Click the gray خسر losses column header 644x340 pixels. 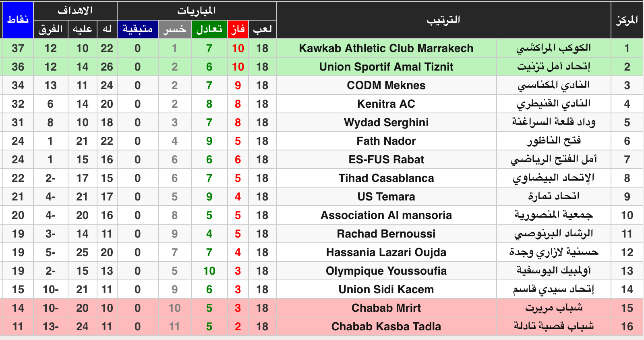click(x=174, y=29)
